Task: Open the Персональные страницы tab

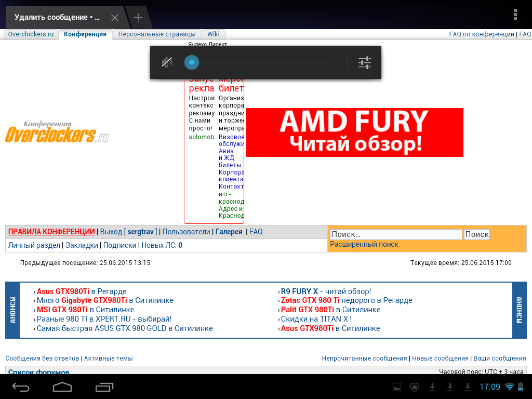Action: pyautogui.click(x=157, y=34)
